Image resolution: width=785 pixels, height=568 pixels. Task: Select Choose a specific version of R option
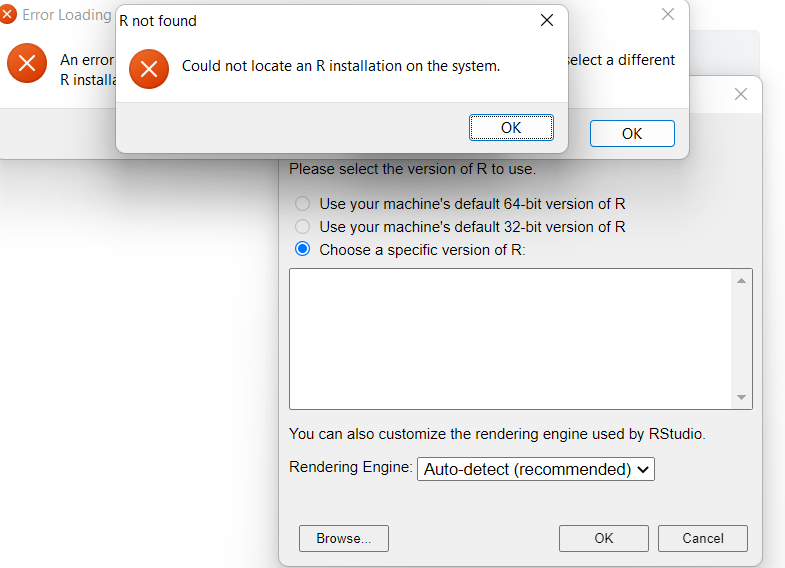point(302,249)
